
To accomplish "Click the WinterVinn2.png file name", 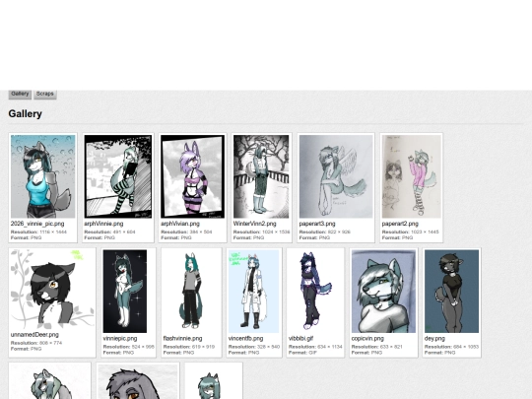I will [x=255, y=224].
